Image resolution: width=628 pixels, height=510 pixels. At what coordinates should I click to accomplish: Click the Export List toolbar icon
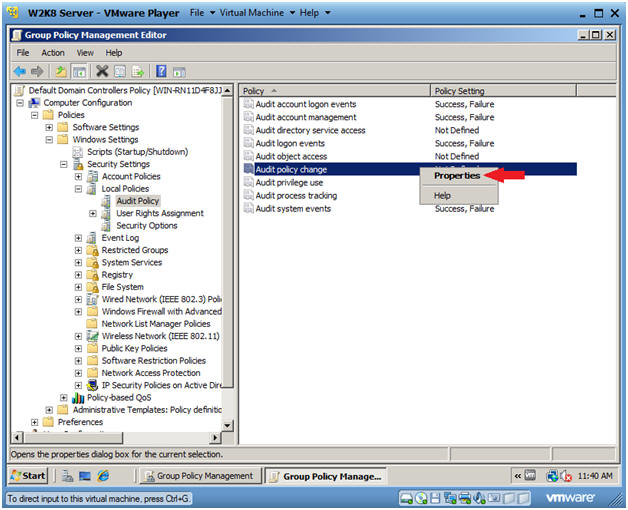point(138,72)
